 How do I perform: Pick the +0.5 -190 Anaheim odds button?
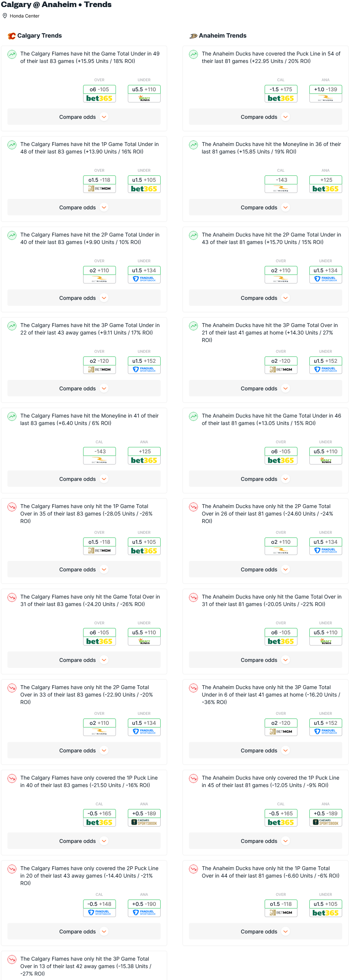click(x=144, y=904)
